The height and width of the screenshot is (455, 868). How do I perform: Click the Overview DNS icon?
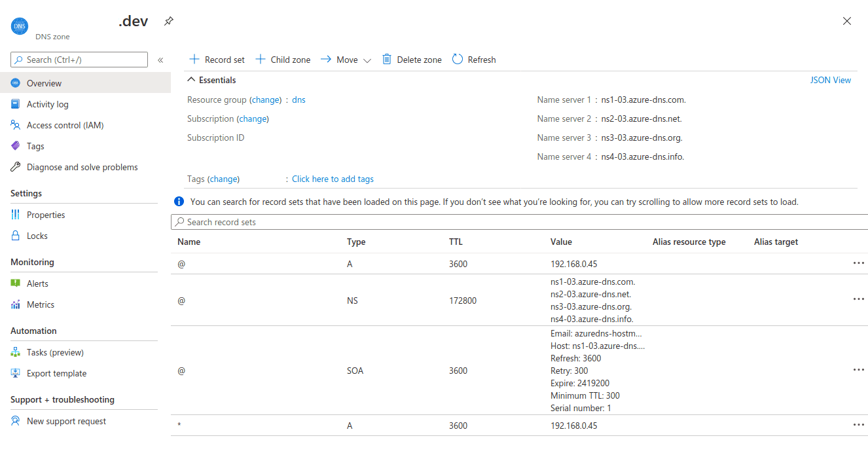coord(16,83)
